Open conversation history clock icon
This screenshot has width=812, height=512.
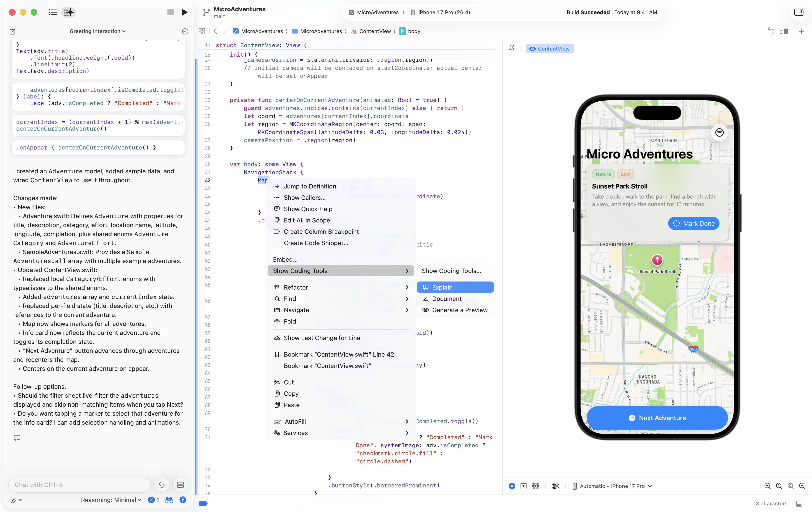(185, 31)
